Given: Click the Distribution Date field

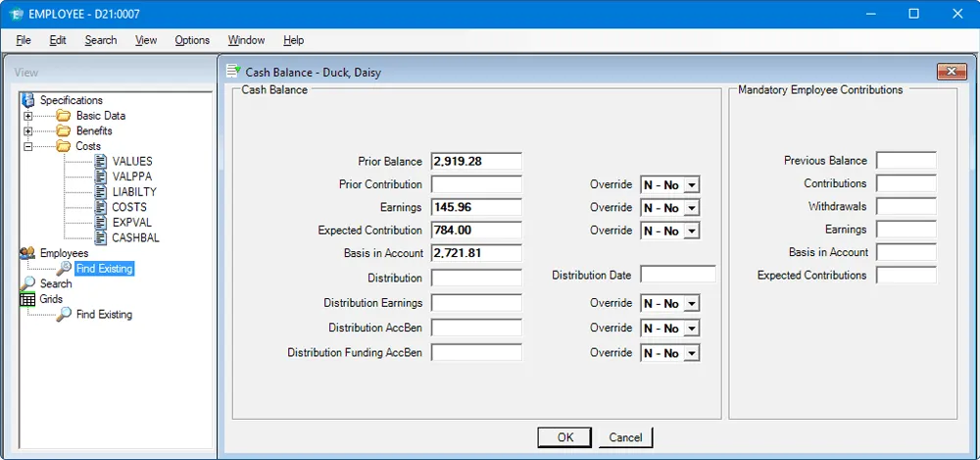Looking at the screenshot, I should [678, 274].
